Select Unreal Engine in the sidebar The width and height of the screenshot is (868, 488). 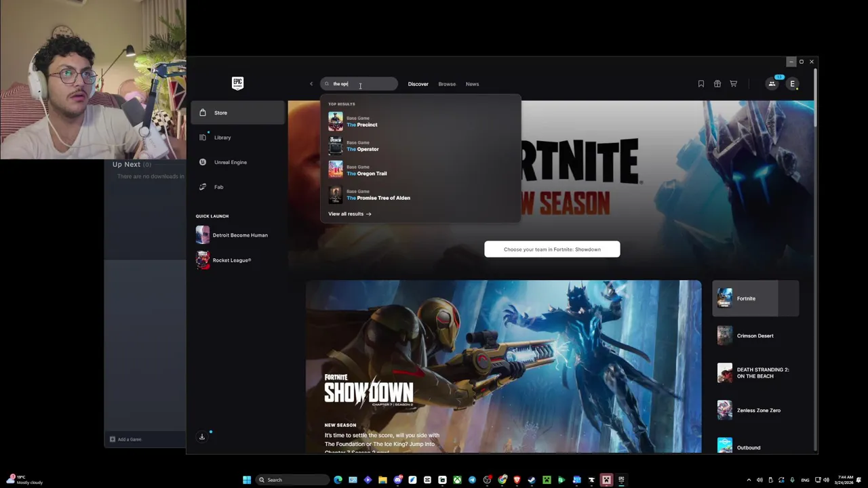[x=238, y=162]
